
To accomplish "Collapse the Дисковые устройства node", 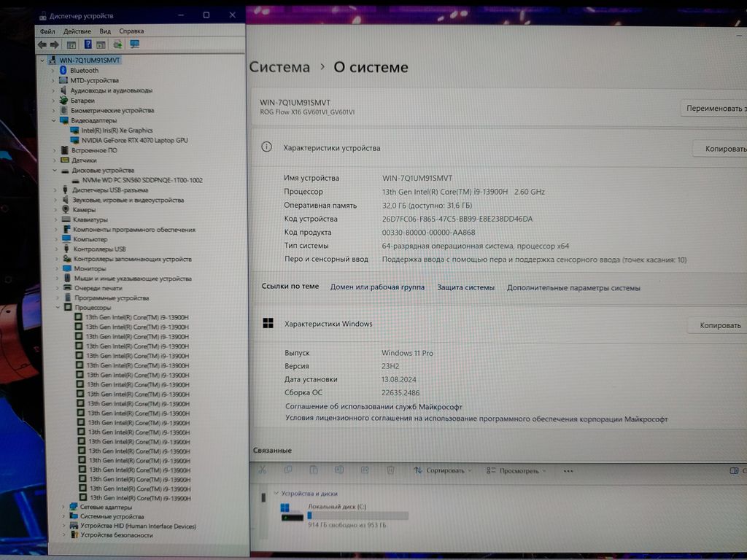I will click(55, 170).
